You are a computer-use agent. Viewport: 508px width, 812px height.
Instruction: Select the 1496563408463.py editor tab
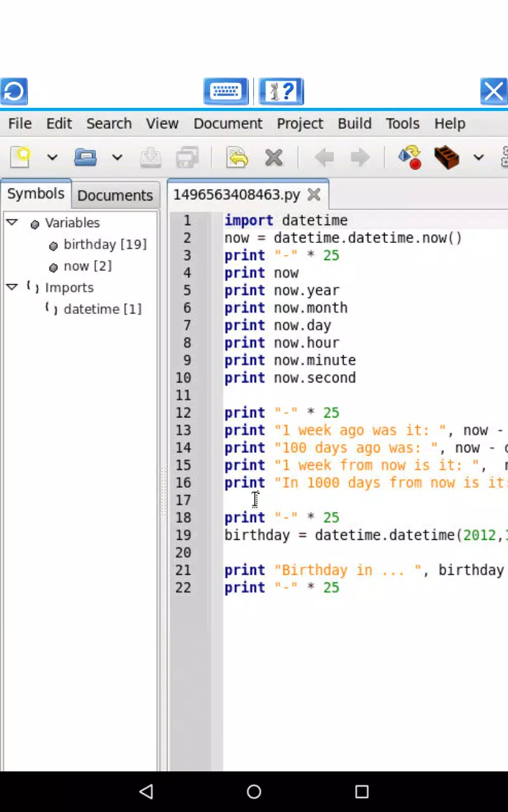tap(236, 195)
